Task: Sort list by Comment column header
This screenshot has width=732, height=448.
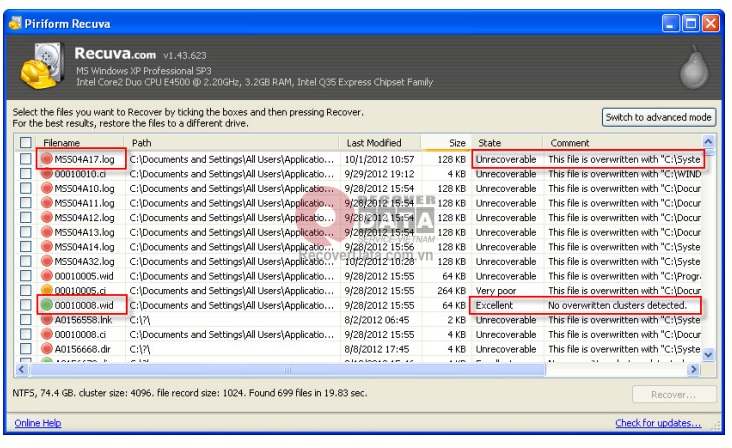Action: [623, 143]
